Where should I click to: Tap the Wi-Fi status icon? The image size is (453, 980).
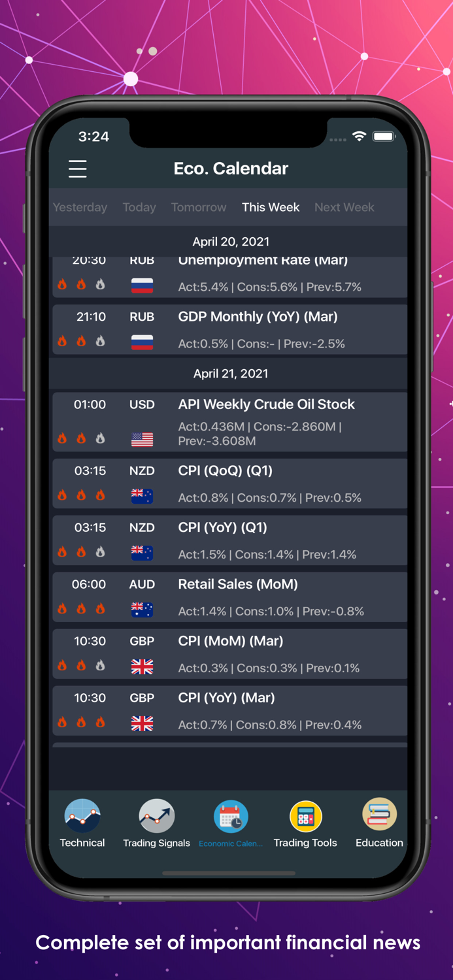tap(358, 137)
